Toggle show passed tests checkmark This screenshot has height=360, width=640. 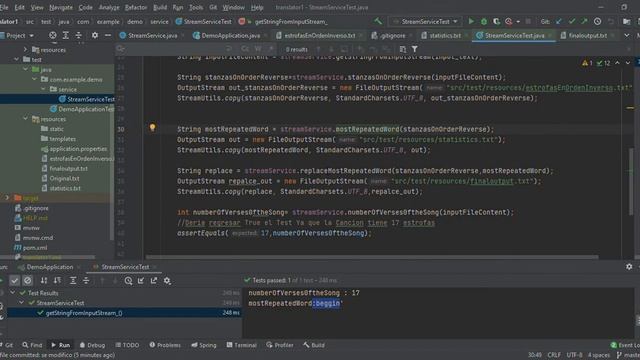(14, 280)
